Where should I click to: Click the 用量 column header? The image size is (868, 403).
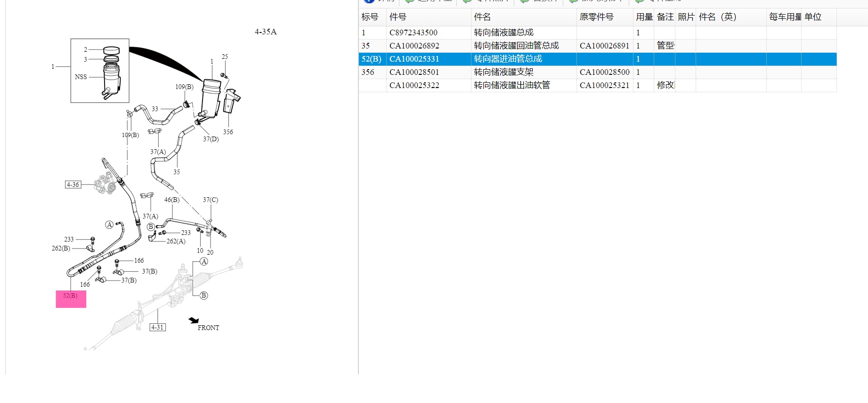pyautogui.click(x=644, y=17)
